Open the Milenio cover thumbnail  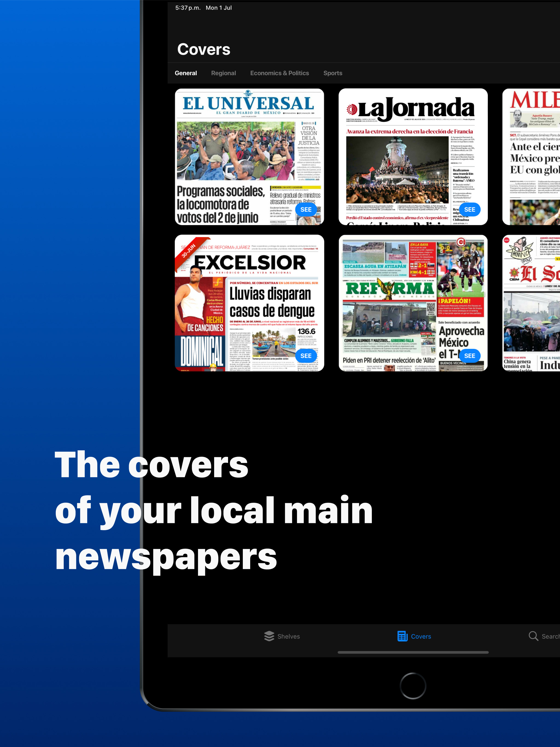(531, 157)
